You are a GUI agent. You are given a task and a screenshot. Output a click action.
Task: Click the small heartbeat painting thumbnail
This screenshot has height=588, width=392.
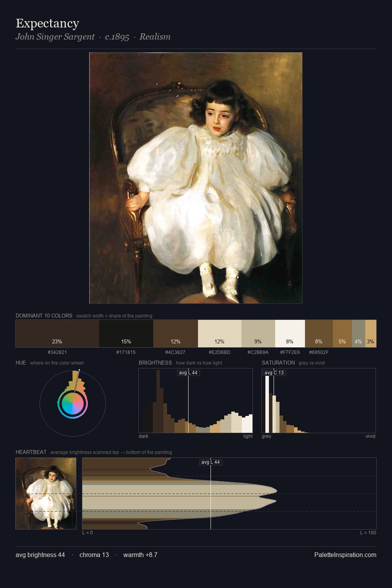pos(46,494)
